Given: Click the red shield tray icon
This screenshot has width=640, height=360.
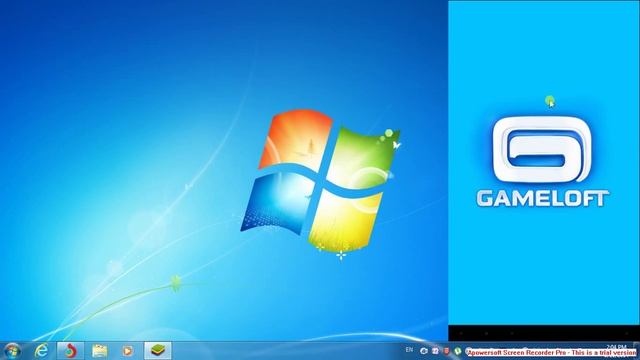Looking at the screenshot, I should click(x=447, y=351).
